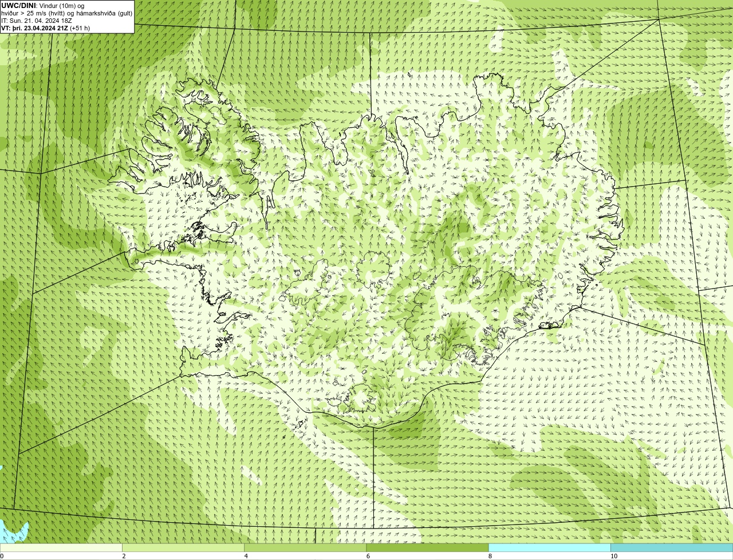Select the light green 2–4 color bar segment
Screen dimensions: 733x560
(183, 547)
